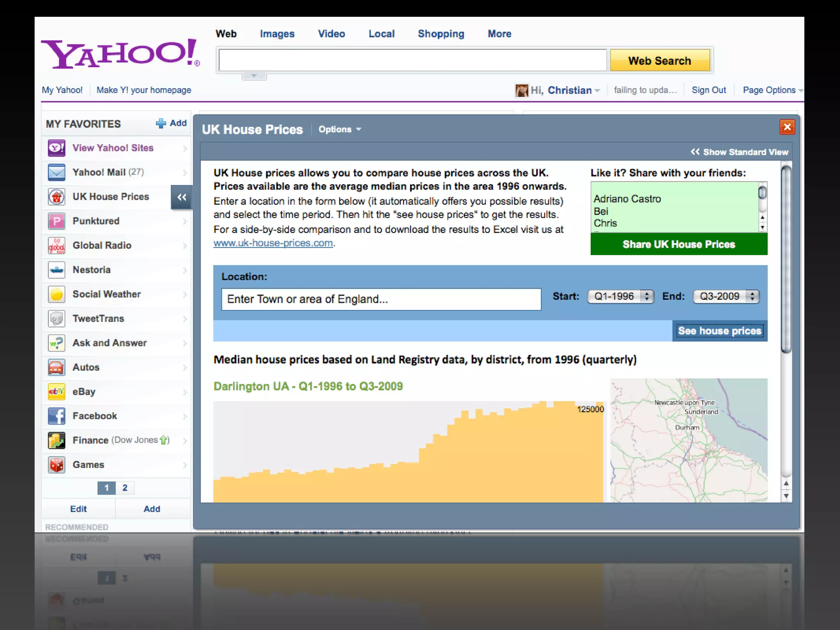
Task: Open the Start quarter Q1-1996 dropdown
Action: tap(621, 296)
